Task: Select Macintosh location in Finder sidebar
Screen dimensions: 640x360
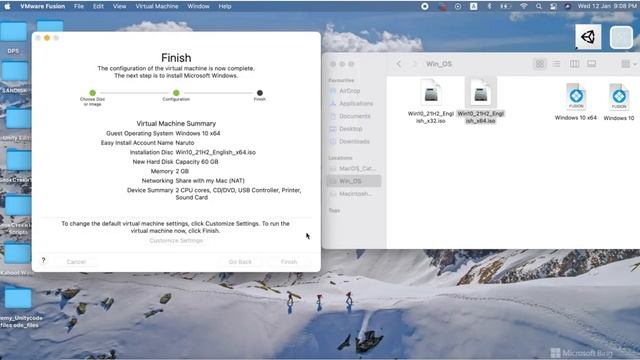Action: point(354,194)
